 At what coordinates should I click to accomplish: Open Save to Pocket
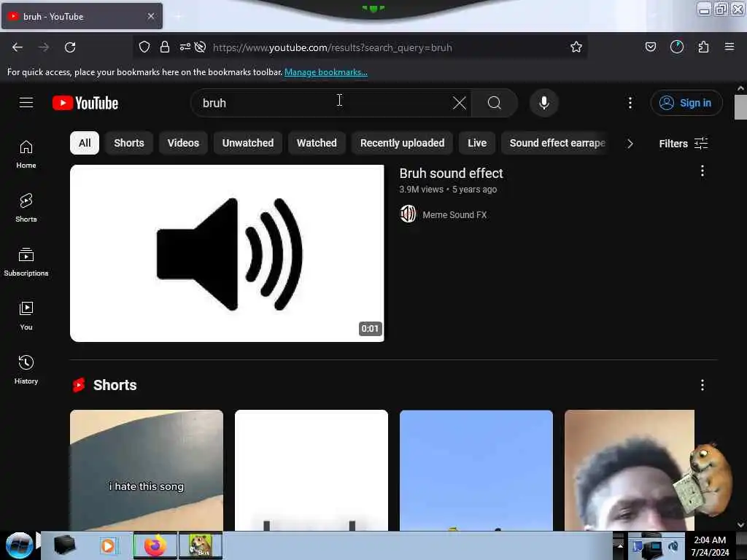click(650, 47)
